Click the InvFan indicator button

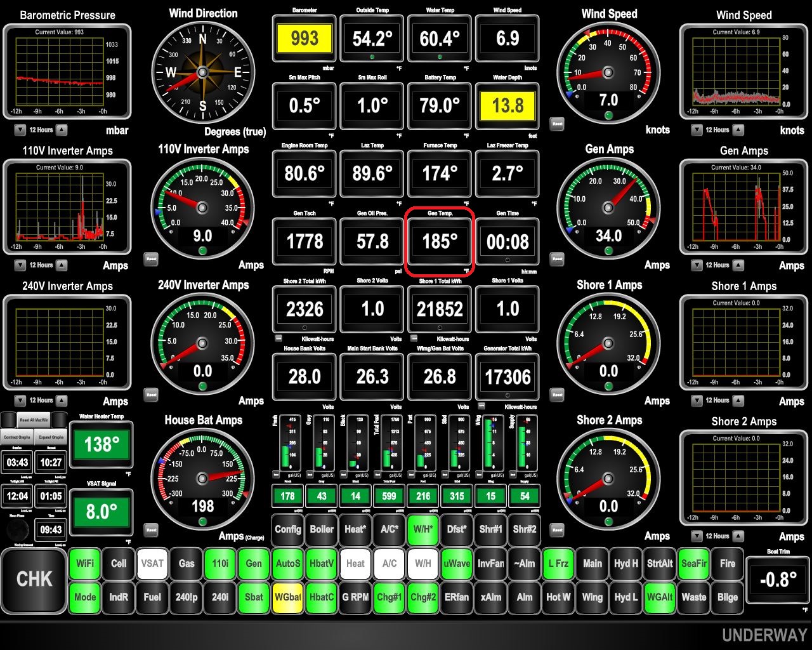[491, 564]
